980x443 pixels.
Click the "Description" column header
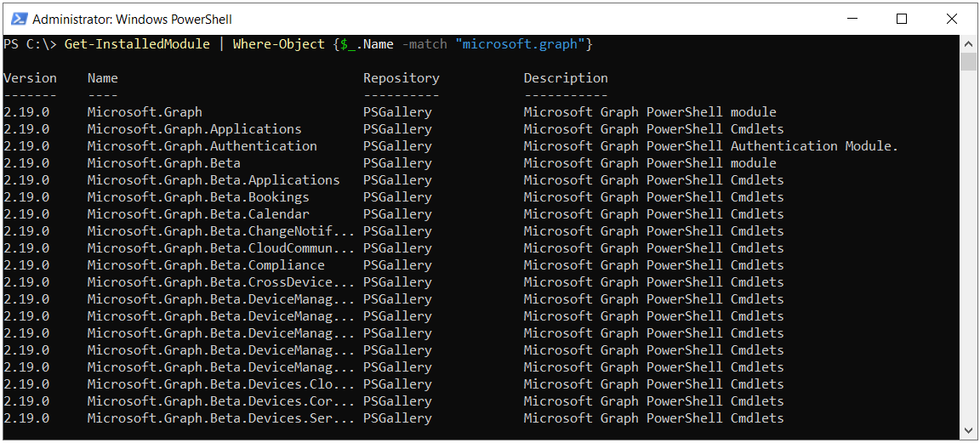(566, 78)
